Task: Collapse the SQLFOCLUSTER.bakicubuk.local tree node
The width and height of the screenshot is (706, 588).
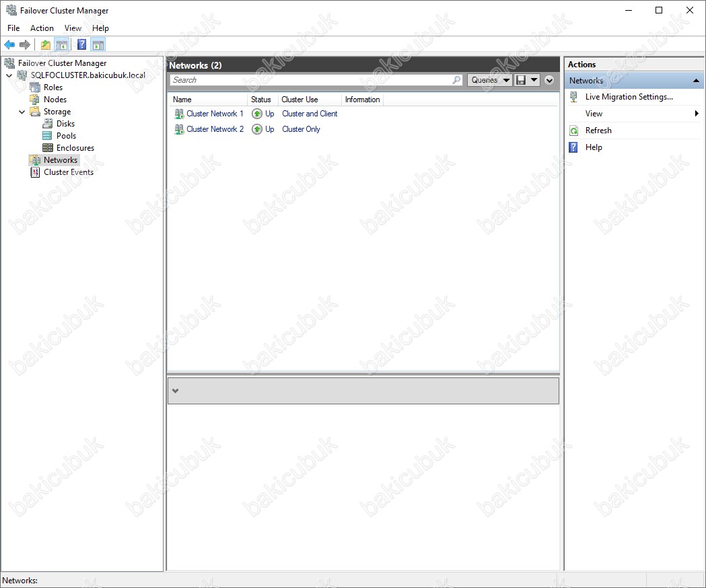Action: point(9,75)
